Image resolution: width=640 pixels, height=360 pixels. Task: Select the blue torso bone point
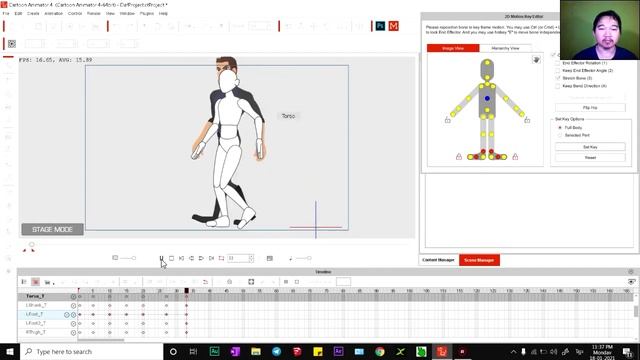pyautogui.click(x=487, y=98)
